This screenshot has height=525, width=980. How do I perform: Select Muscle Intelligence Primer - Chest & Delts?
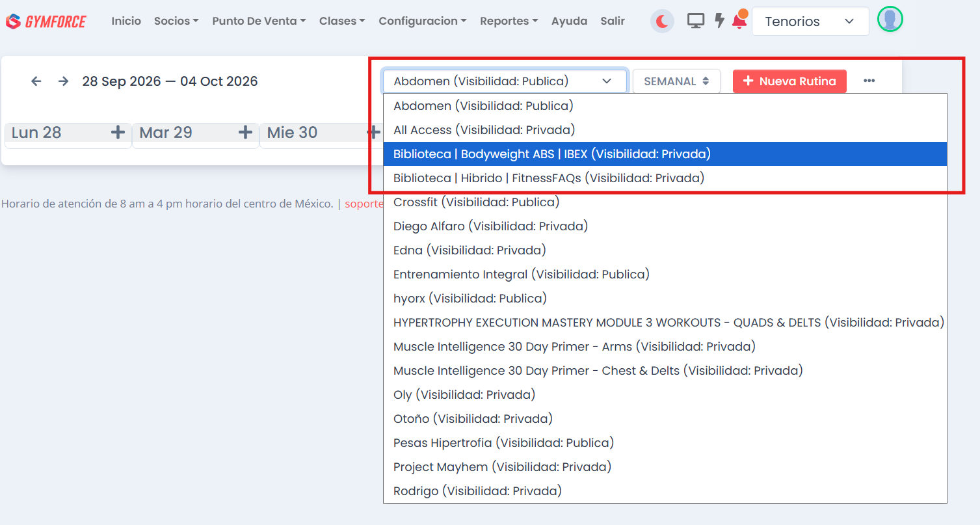[x=665, y=370]
